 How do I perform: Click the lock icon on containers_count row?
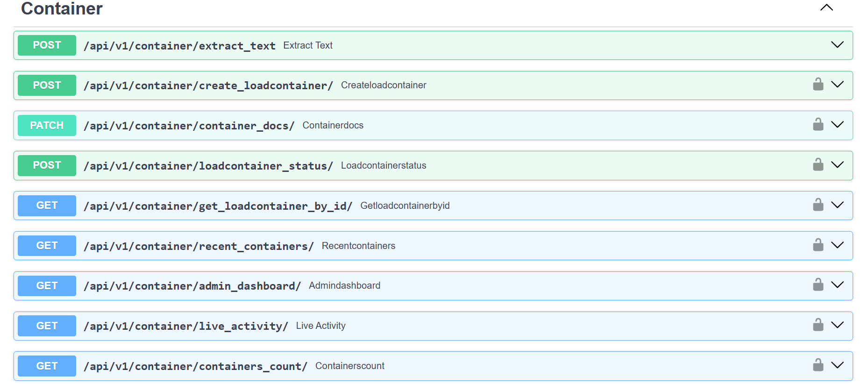click(x=818, y=365)
